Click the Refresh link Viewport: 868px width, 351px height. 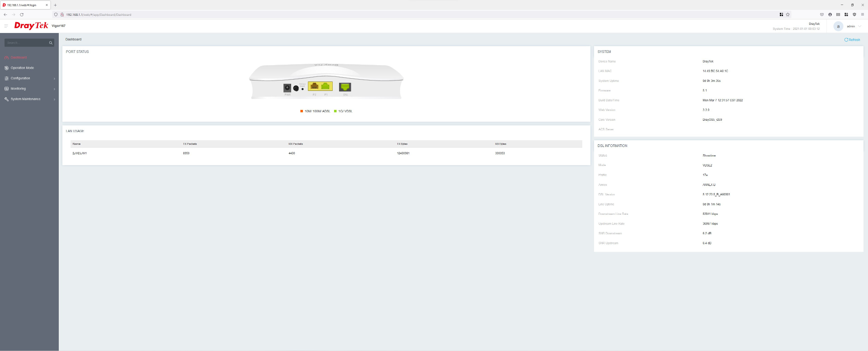click(x=852, y=40)
